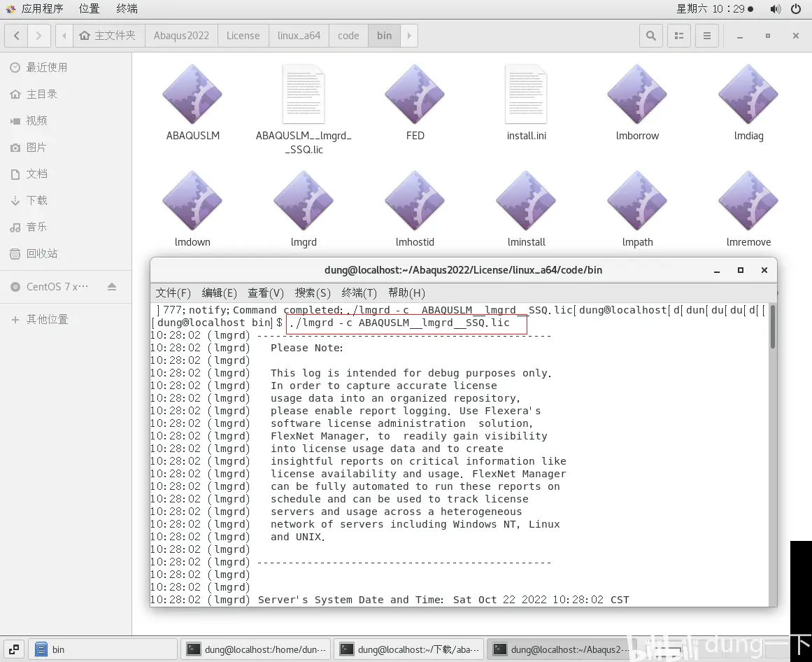This screenshot has width=812, height=662.
Task: Select the lminstall executable icon
Action: [x=526, y=201]
